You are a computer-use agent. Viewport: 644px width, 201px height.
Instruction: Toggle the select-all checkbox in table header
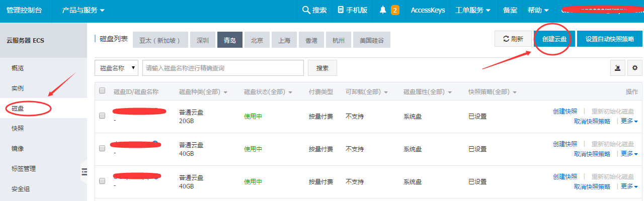click(x=102, y=91)
